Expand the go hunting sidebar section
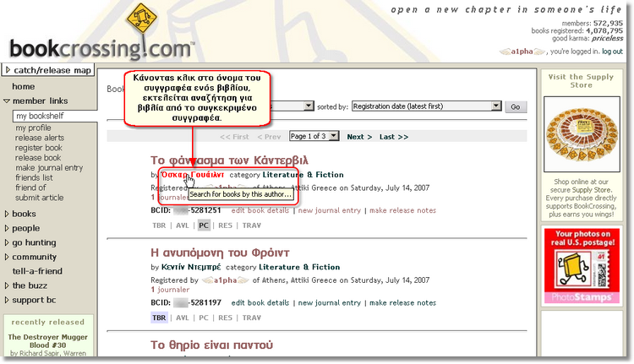The width and height of the screenshot is (634, 364). [34, 242]
